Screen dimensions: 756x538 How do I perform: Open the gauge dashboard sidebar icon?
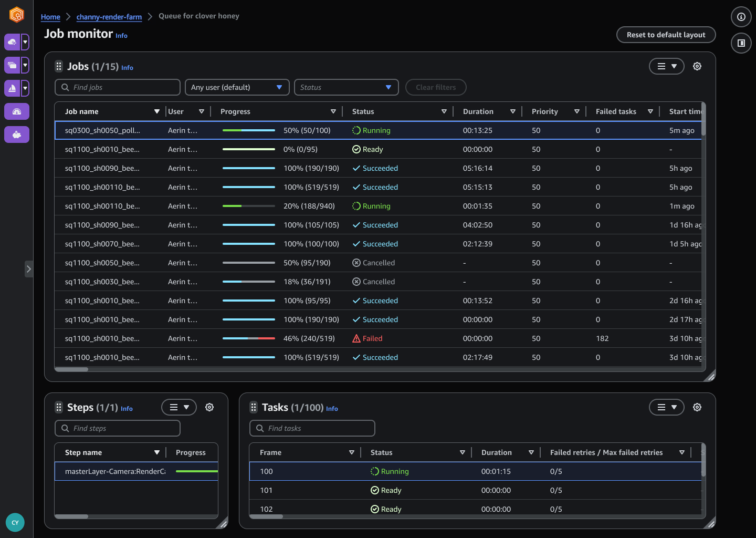(17, 111)
